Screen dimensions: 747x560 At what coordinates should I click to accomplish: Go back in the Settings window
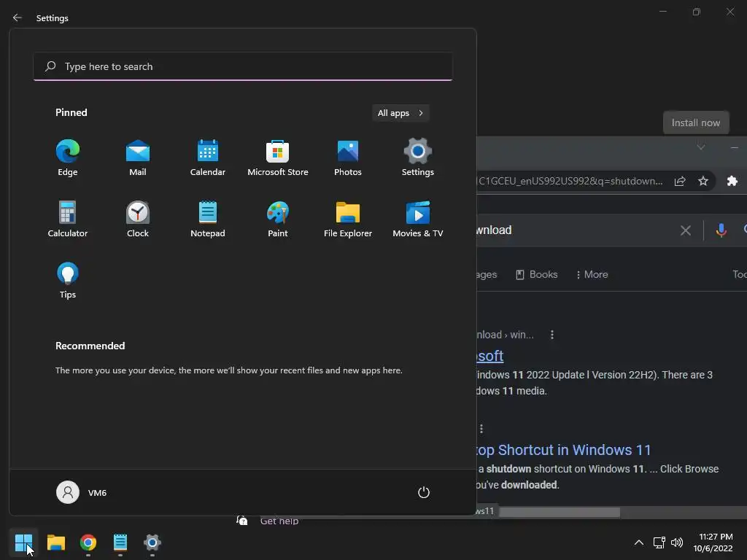coord(18,17)
